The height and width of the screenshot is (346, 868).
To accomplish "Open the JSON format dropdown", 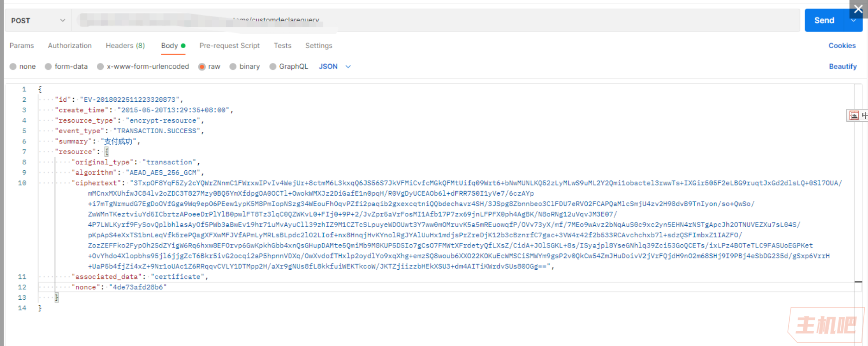I will [335, 67].
